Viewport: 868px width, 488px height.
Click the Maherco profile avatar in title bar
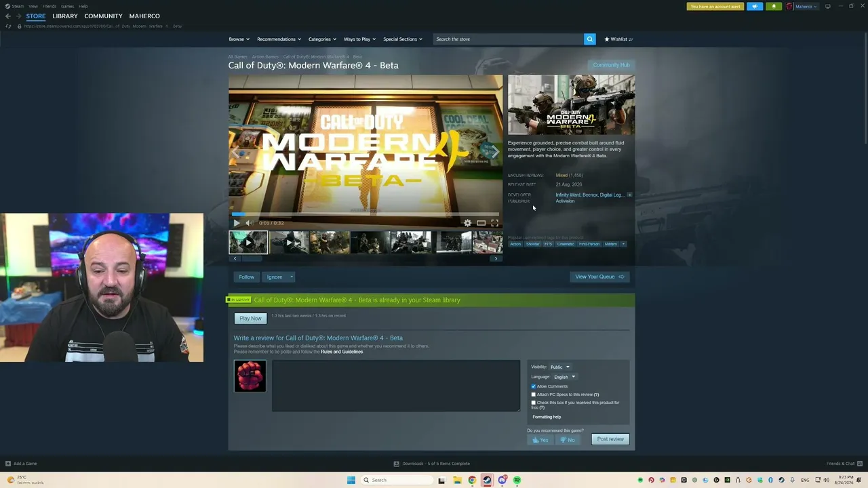pos(789,7)
